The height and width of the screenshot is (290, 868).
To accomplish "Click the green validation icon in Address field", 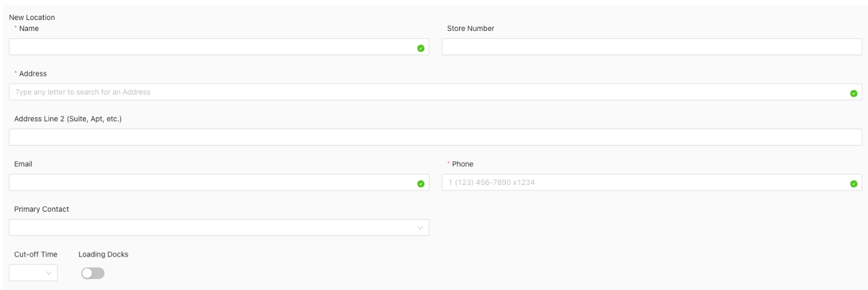I will (853, 93).
